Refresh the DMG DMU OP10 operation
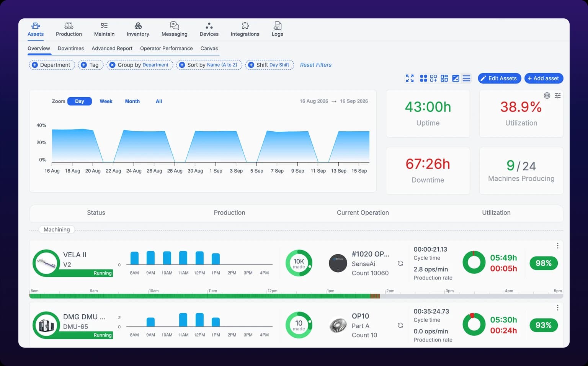The height and width of the screenshot is (366, 588). [400, 325]
